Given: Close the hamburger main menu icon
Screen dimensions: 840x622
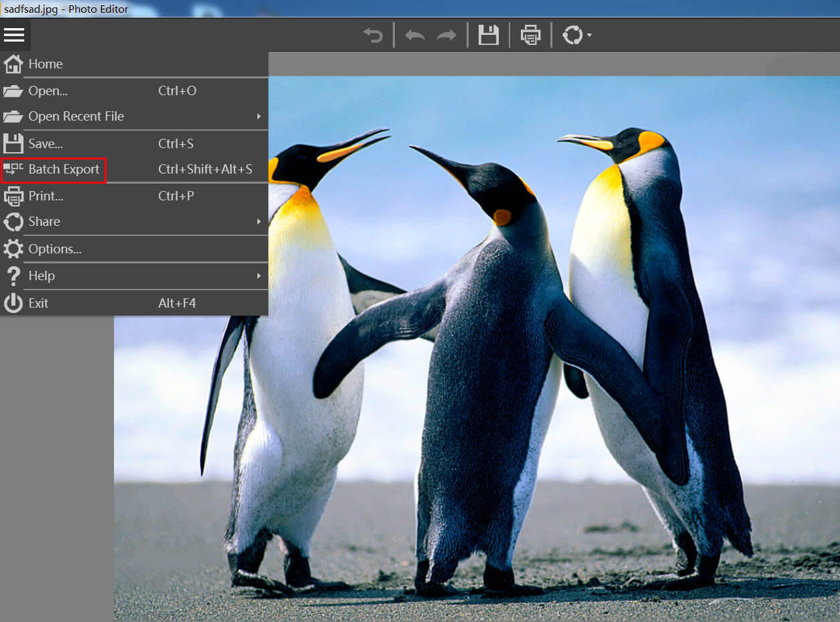Looking at the screenshot, I should (14, 35).
